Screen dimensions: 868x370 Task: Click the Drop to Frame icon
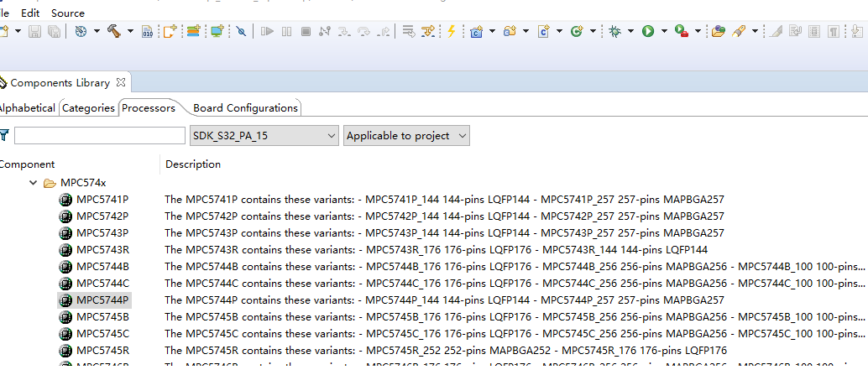coord(409,32)
